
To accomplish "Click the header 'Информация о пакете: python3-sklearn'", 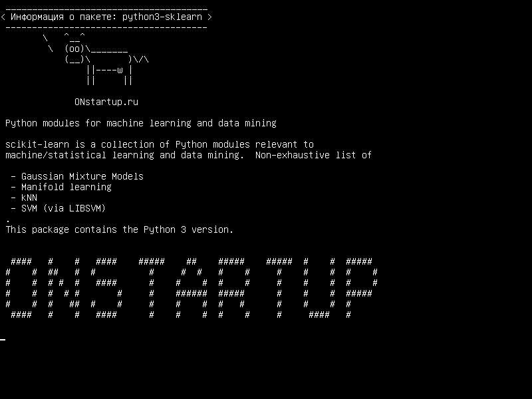I will [x=106, y=17].
